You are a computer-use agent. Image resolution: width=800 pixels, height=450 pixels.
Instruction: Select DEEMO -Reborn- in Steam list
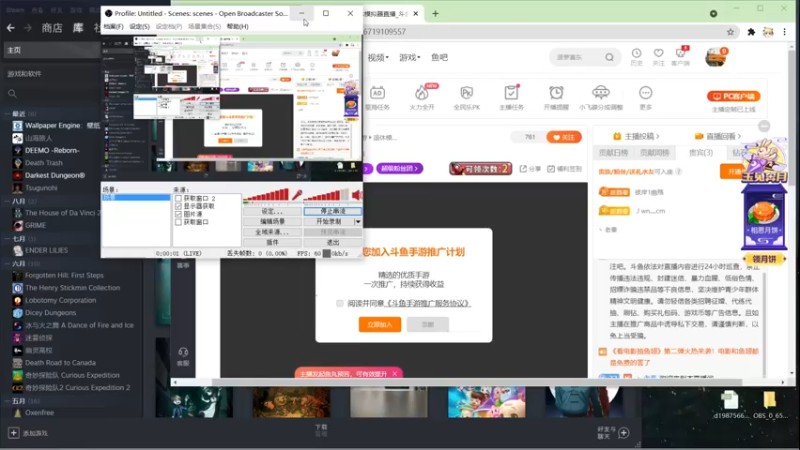coord(51,151)
